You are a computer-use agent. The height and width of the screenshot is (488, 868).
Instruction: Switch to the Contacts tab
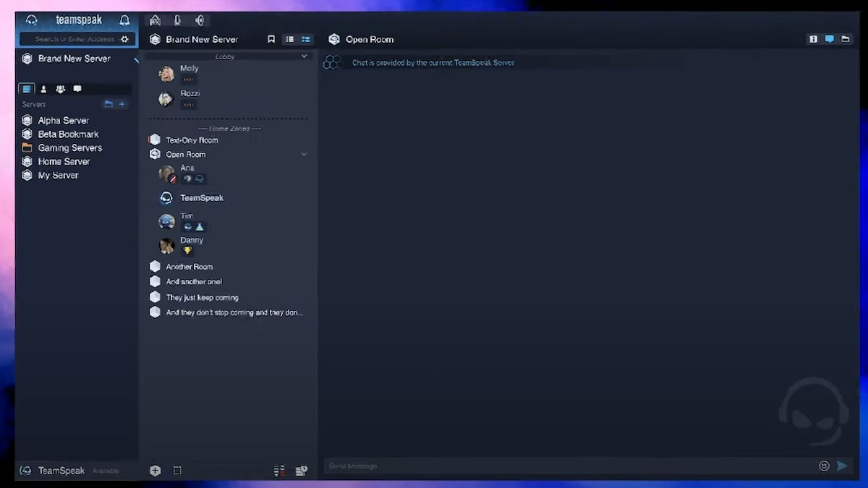tap(43, 88)
